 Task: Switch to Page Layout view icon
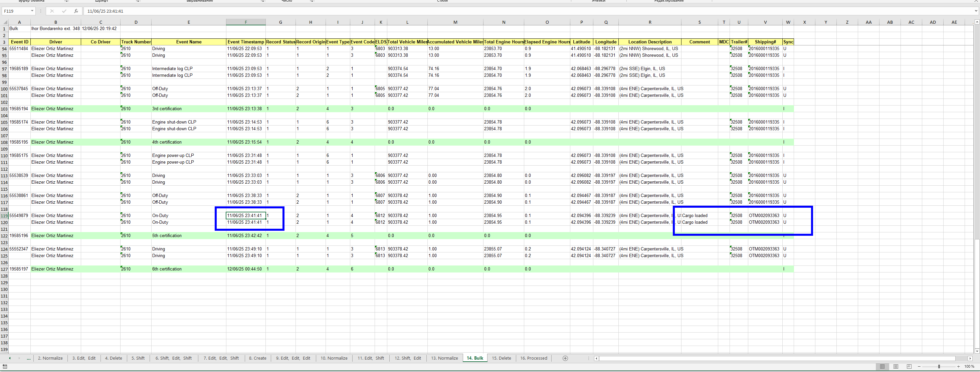pyautogui.click(x=896, y=366)
